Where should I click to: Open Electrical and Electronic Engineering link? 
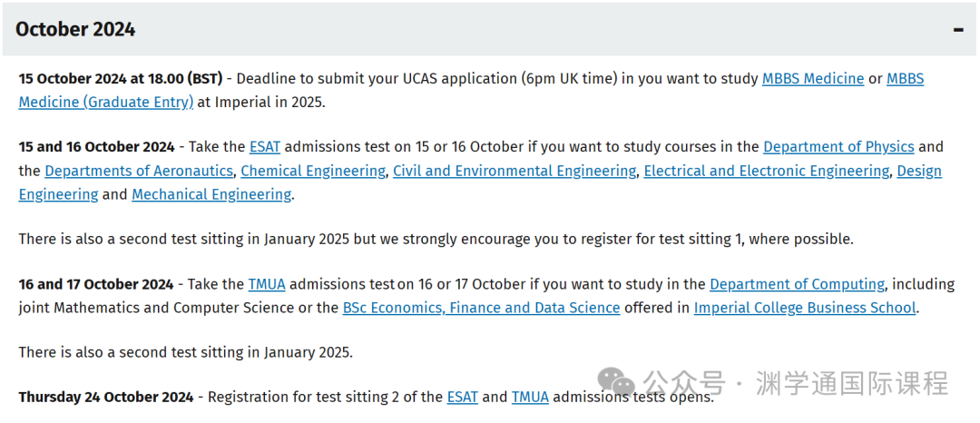tap(766, 171)
